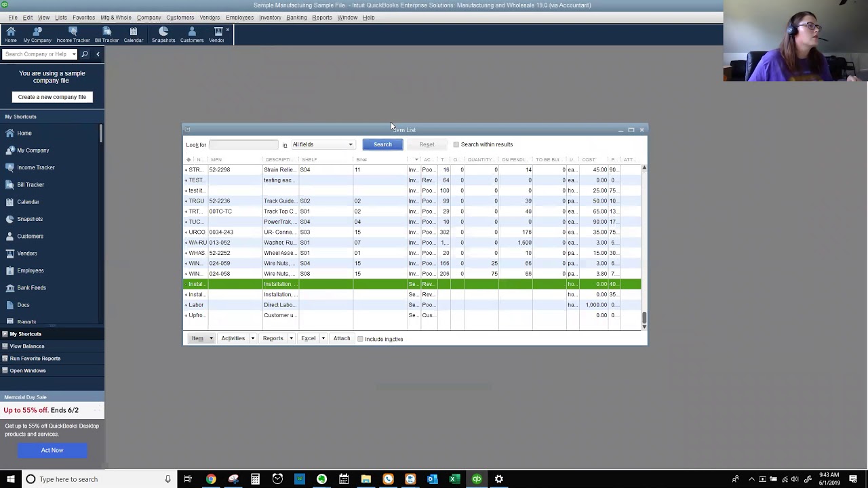Viewport: 868px width, 488px height.
Task: Select the URCO item row
Action: tap(412, 232)
